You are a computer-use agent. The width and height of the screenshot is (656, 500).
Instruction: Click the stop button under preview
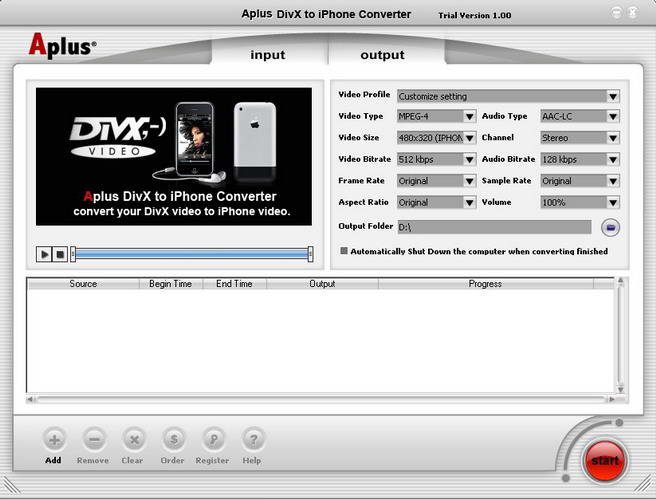pyautogui.click(x=60, y=254)
